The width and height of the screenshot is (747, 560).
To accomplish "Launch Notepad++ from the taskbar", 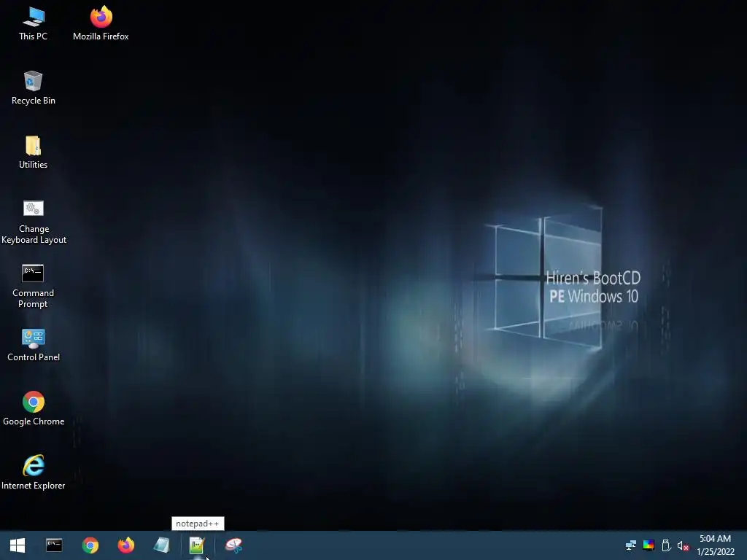I will point(197,545).
